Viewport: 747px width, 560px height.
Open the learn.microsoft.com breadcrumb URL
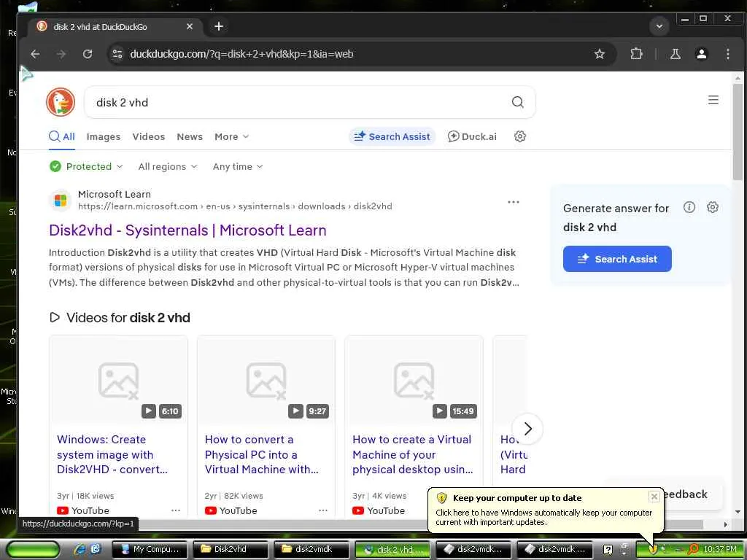point(235,206)
